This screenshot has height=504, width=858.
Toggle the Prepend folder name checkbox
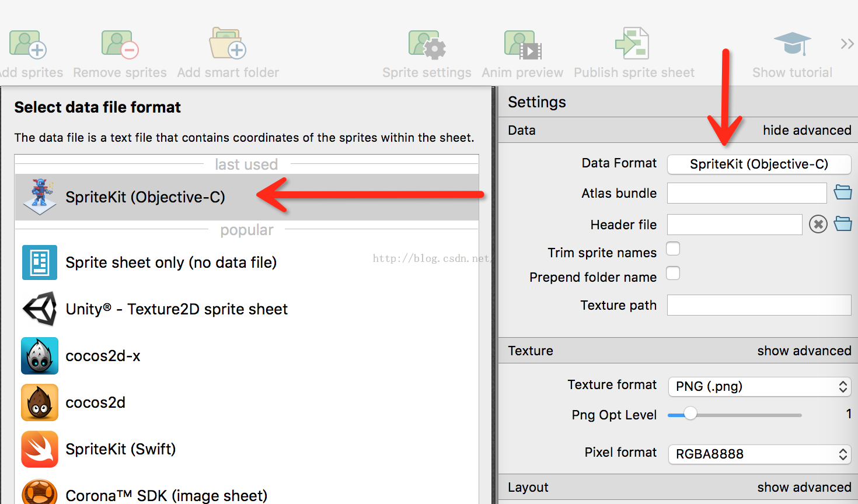[x=673, y=274]
